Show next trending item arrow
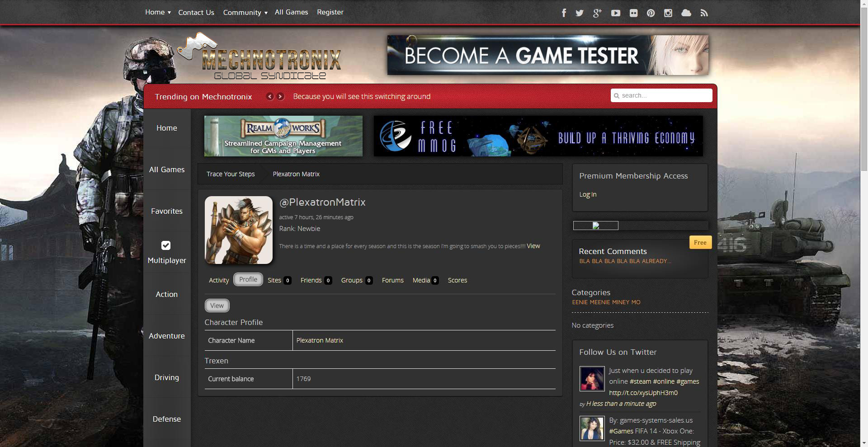This screenshot has width=868, height=447. pyautogui.click(x=281, y=96)
